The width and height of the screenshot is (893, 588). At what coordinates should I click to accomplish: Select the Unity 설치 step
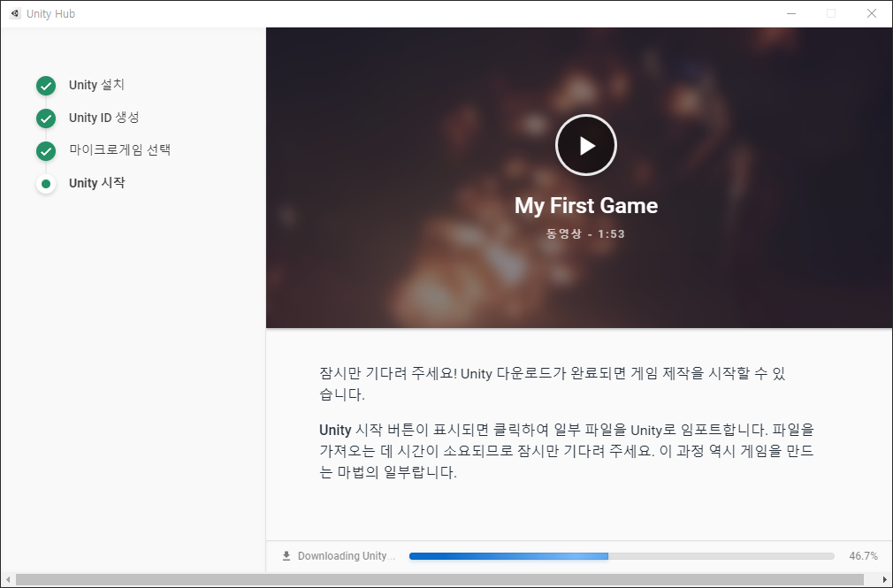pos(96,85)
